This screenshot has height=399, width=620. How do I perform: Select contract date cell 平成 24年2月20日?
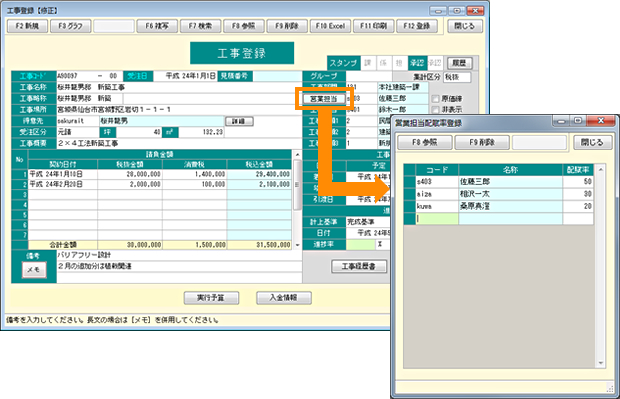[63, 184]
